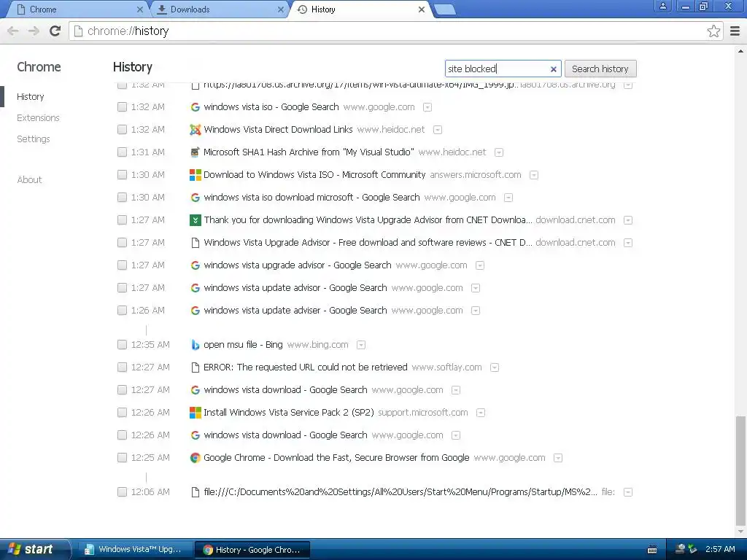The height and width of the screenshot is (560, 747).
Task: Tick the checkbox for the 12:06 AM file entry
Action: (x=122, y=492)
